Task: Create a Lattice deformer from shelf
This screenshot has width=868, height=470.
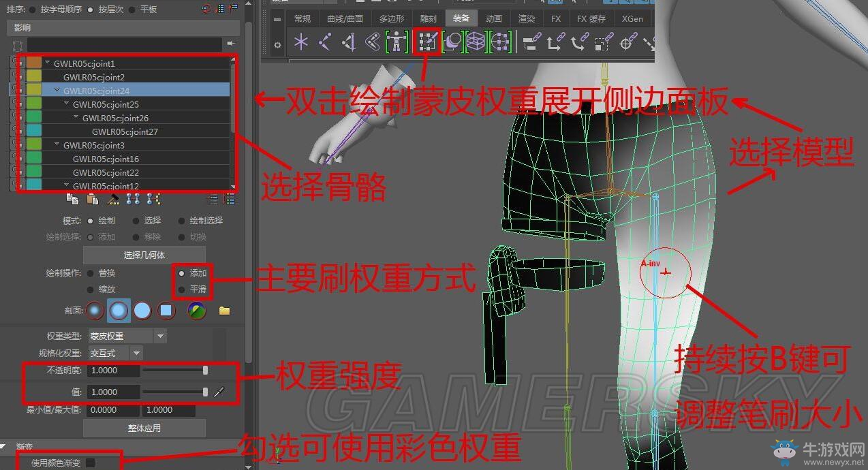Action: click(476, 42)
